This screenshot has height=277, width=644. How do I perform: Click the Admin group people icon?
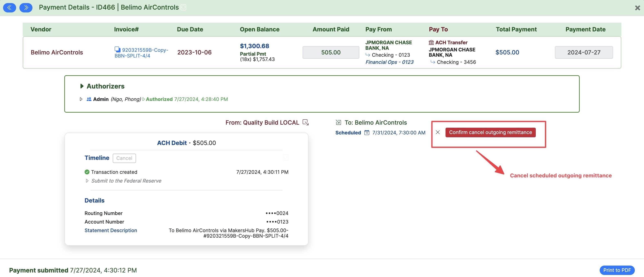tap(89, 99)
